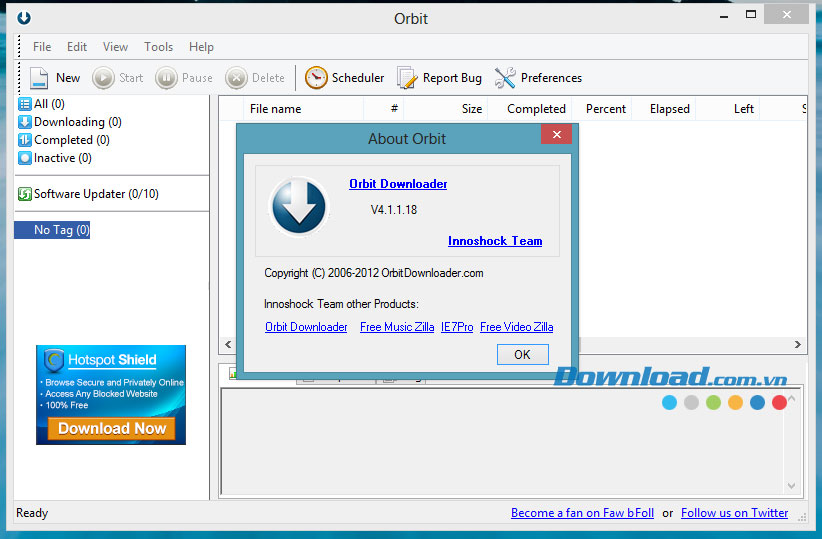Screen dimensions: 822x539
Task: Click the green color dot
Action: (x=713, y=403)
